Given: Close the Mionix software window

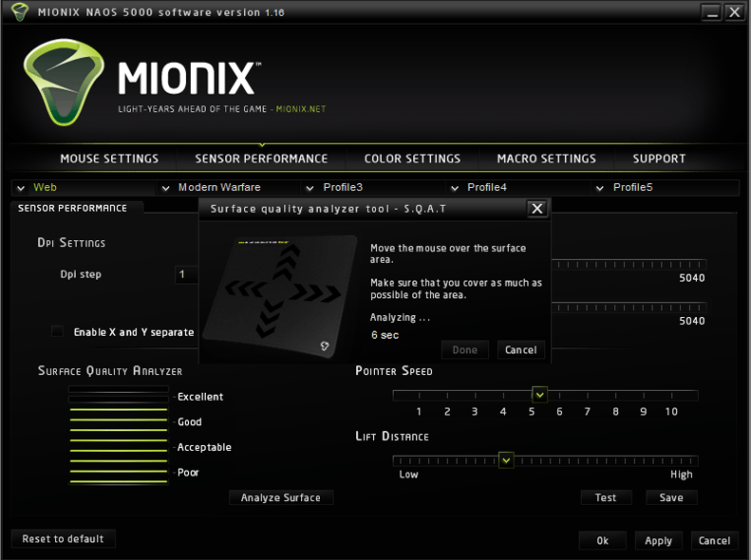Looking at the screenshot, I should point(734,12).
